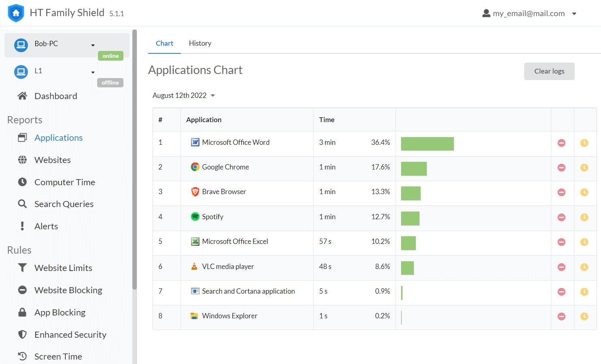601x364 pixels.
Task: Click the 17.6% usage value
Action: coord(380,167)
